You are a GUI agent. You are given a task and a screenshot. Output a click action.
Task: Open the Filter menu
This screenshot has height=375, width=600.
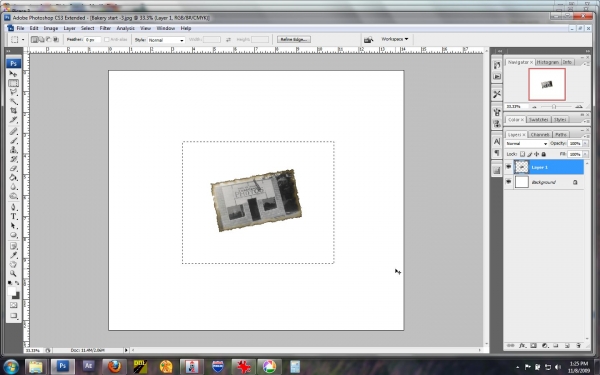tap(105, 28)
